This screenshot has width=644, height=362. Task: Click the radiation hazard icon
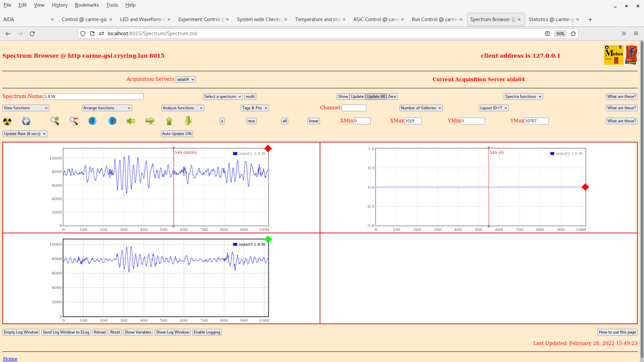click(x=7, y=121)
